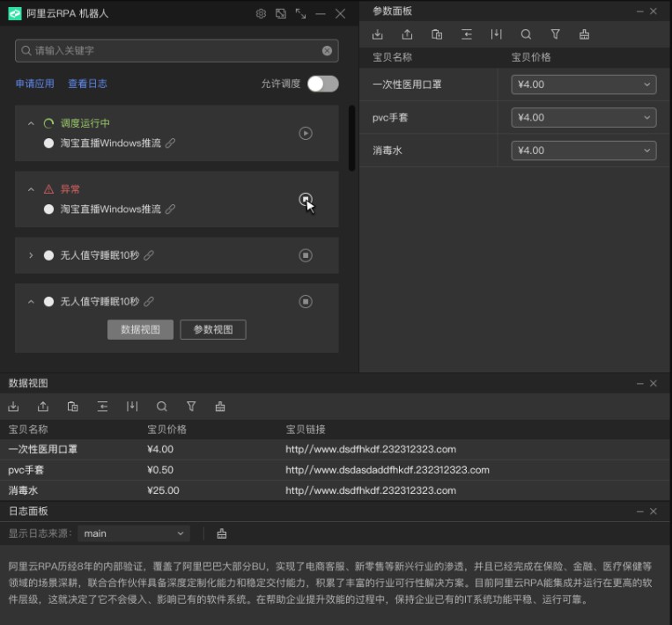Click 宝贝价格 column header in 数据视图

click(166, 430)
